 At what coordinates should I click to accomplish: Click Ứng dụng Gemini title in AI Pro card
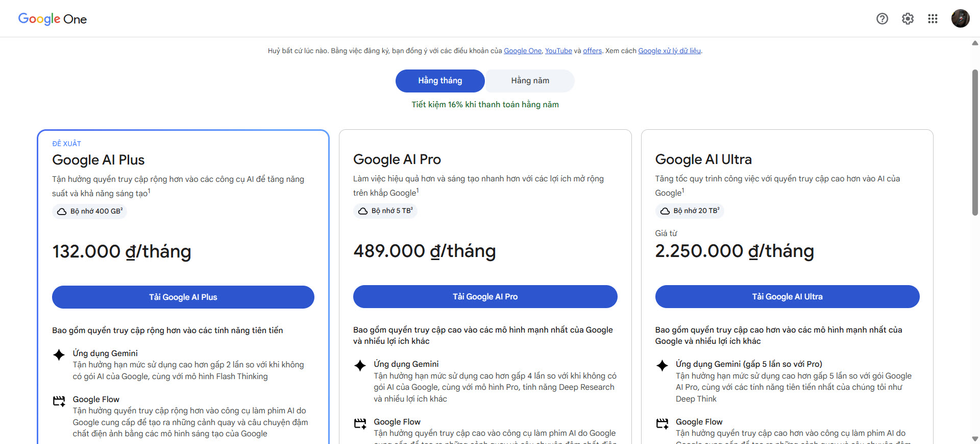click(x=406, y=364)
